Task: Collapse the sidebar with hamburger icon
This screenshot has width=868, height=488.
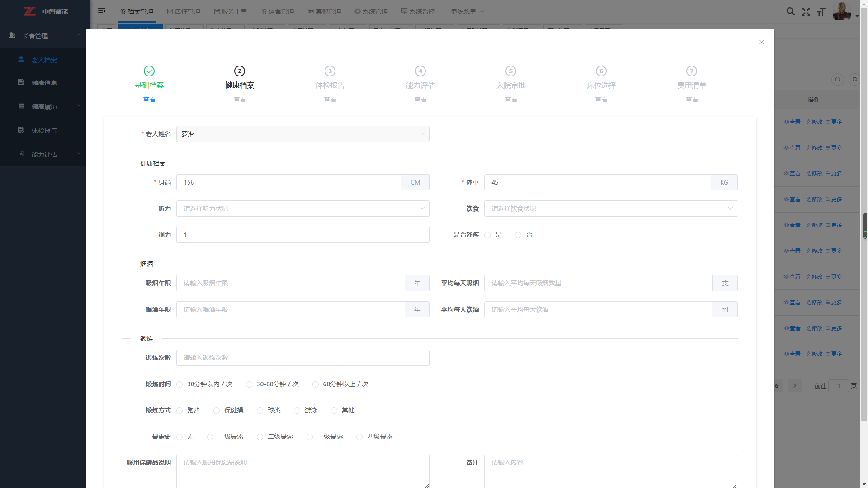Action: pyautogui.click(x=102, y=11)
